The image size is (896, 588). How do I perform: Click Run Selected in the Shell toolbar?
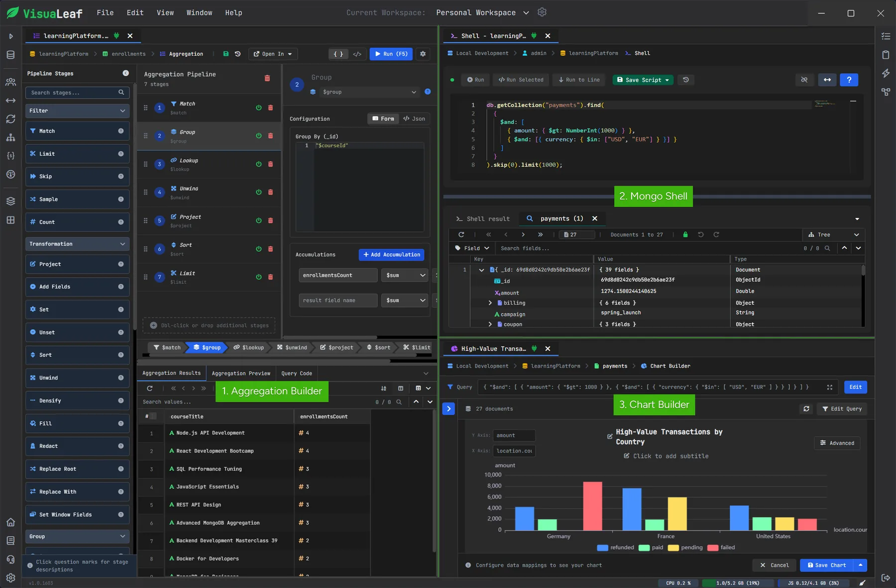521,80
